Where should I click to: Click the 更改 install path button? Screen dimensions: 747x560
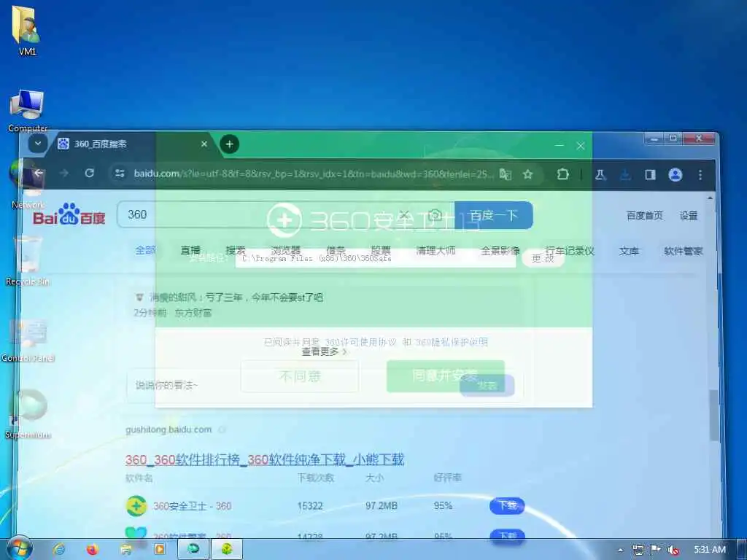pos(543,258)
